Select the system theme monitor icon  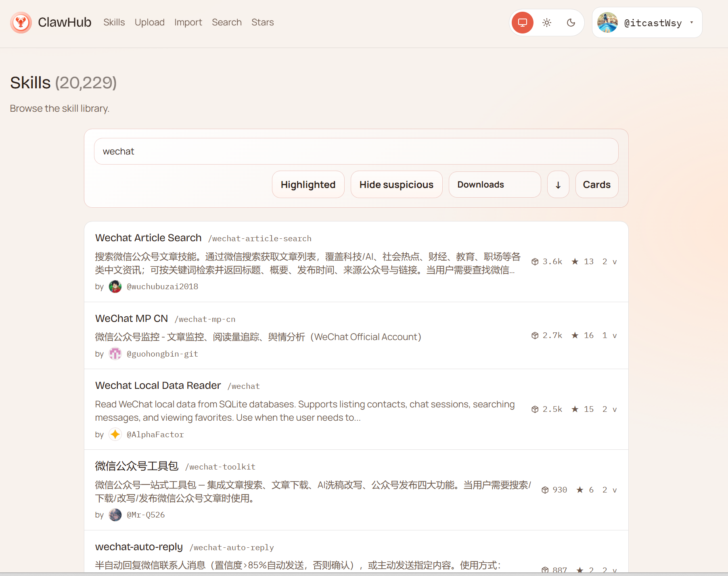523,23
